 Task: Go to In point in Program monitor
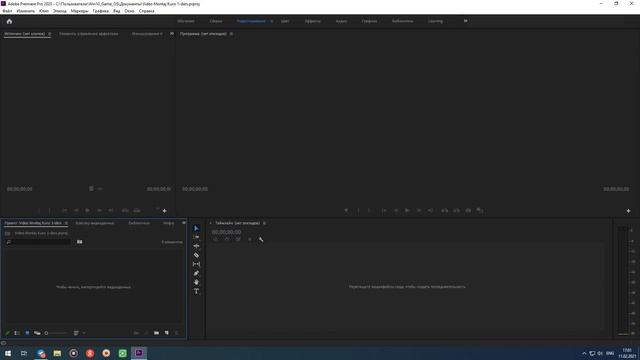click(x=384, y=211)
